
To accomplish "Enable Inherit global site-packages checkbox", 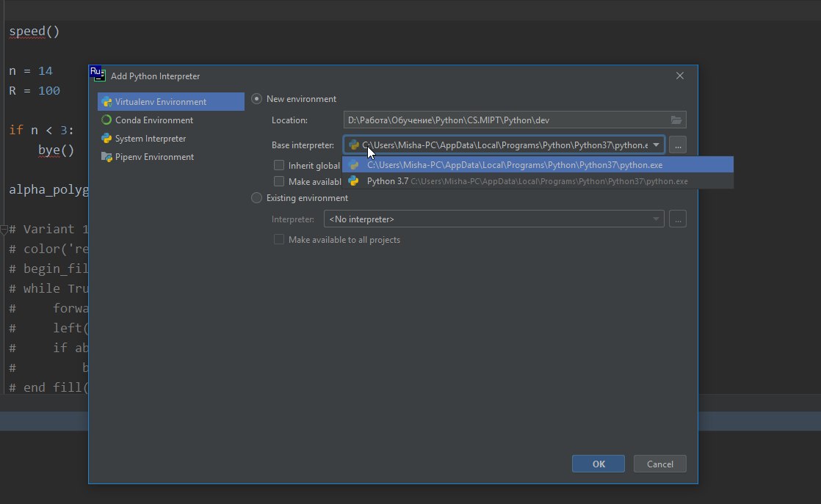I will (279, 165).
